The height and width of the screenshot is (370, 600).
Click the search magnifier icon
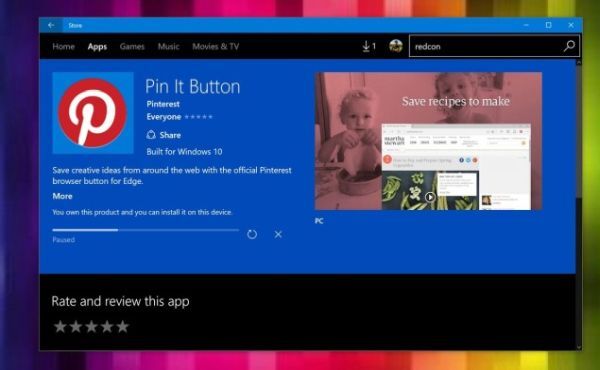click(x=569, y=46)
